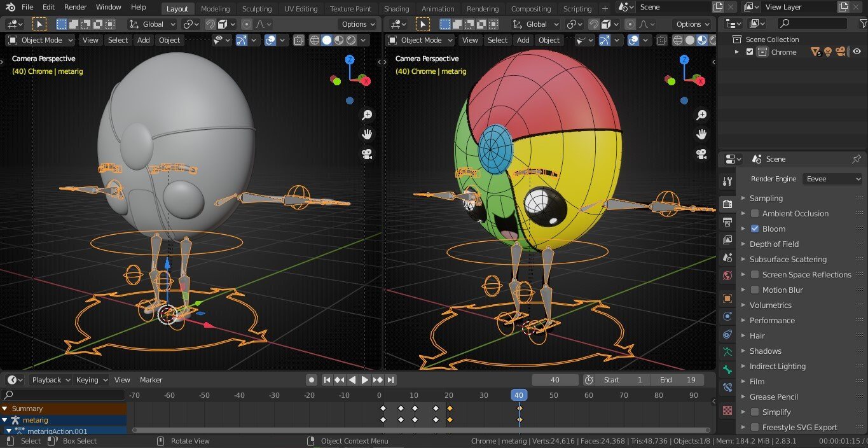Click the End frame field in timeline
The height and width of the screenshot is (448, 868).
click(679, 380)
